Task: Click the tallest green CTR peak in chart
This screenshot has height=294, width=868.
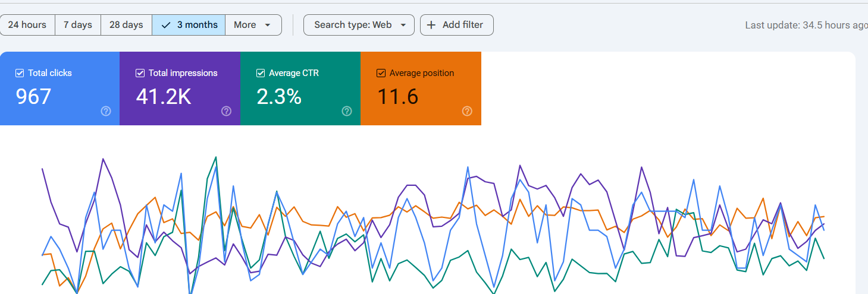Action: 215,157
